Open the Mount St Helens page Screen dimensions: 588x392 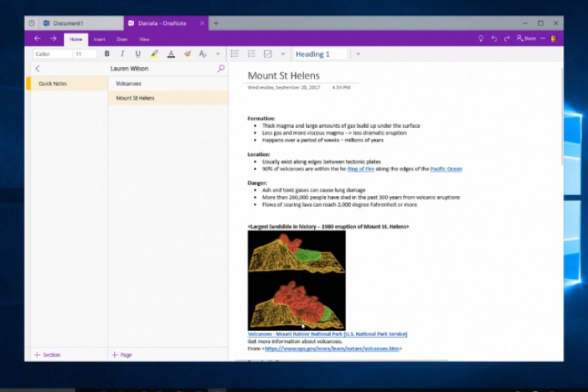click(168, 98)
